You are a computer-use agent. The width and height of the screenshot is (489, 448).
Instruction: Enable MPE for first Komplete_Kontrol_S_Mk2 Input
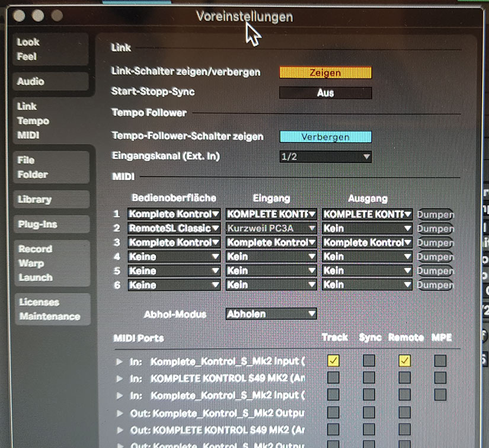click(x=440, y=361)
